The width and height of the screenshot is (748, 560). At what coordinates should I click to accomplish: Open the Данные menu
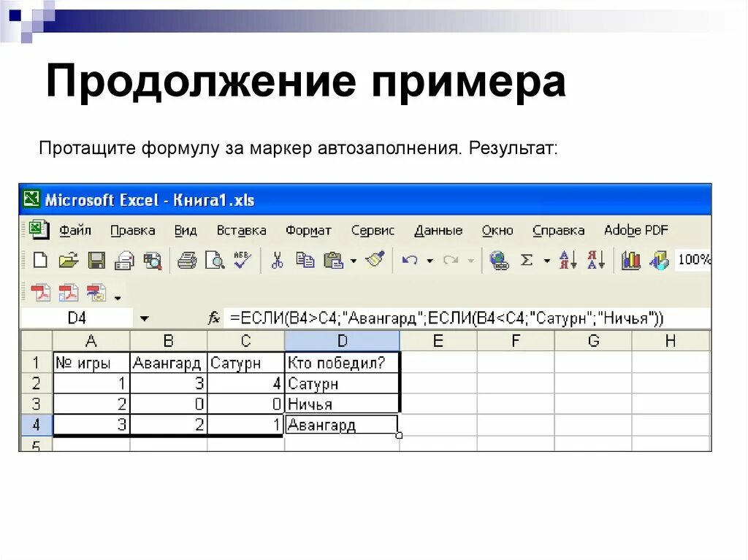[x=438, y=231]
